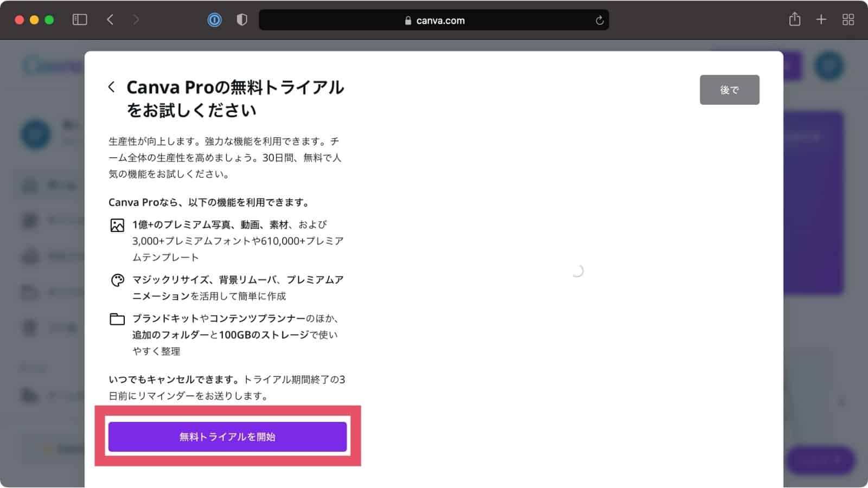Open the Safari share menu
868x488 pixels.
pos(795,20)
